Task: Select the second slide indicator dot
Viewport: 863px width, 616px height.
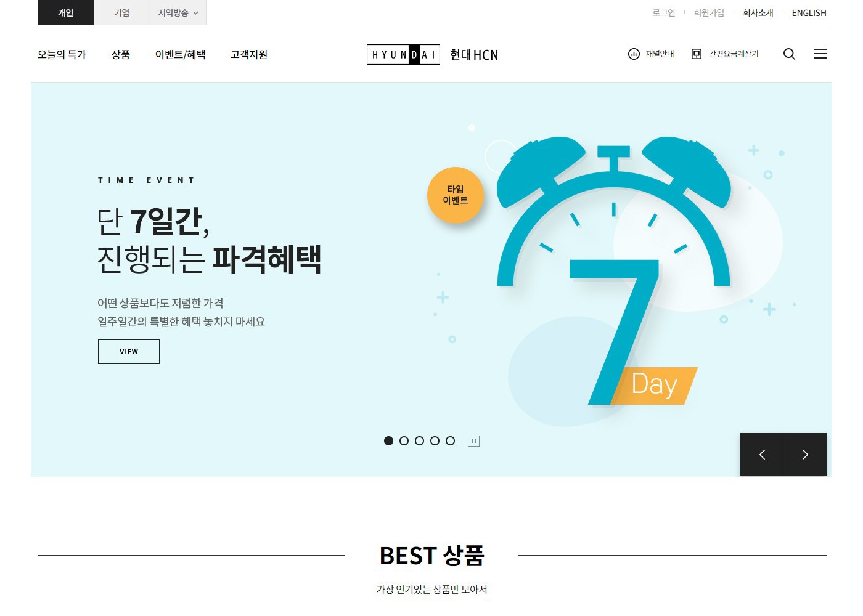Action: (x=404, y=441)
